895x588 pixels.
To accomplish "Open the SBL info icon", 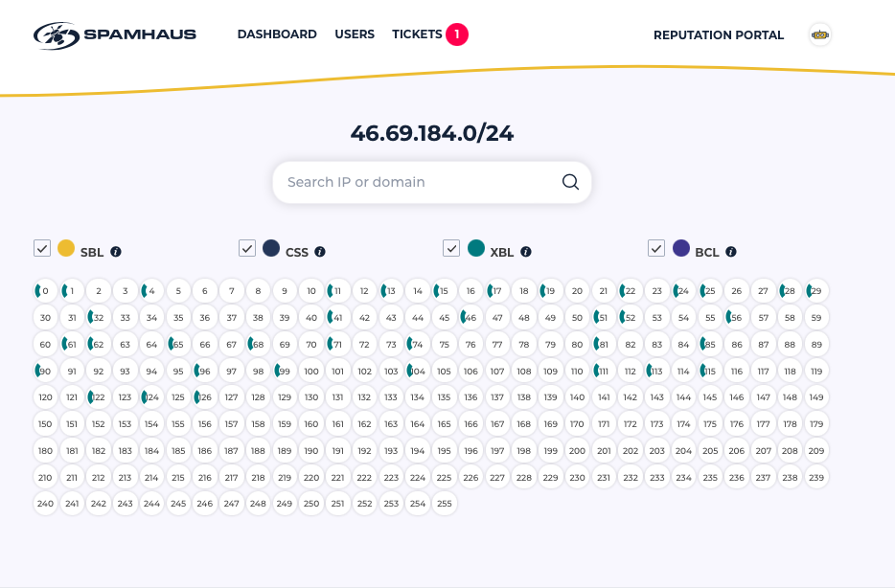I will [x=116, y=253].
